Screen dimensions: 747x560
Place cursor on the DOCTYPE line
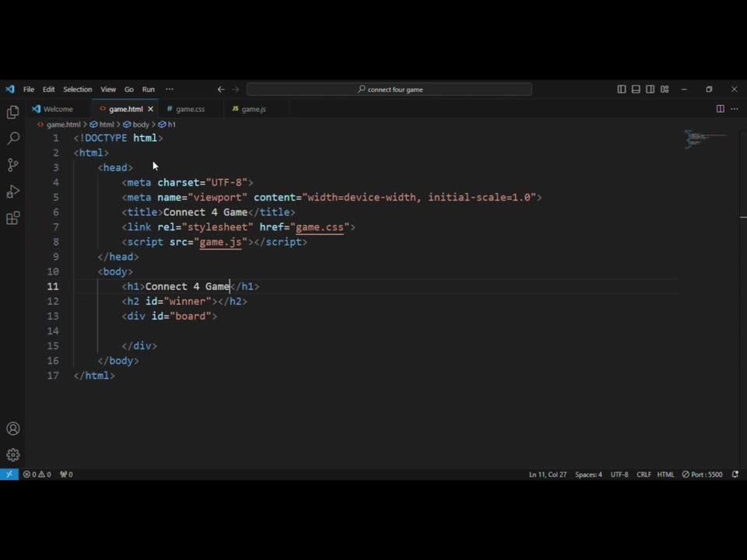pyautogui.click(x=118, y=138)
